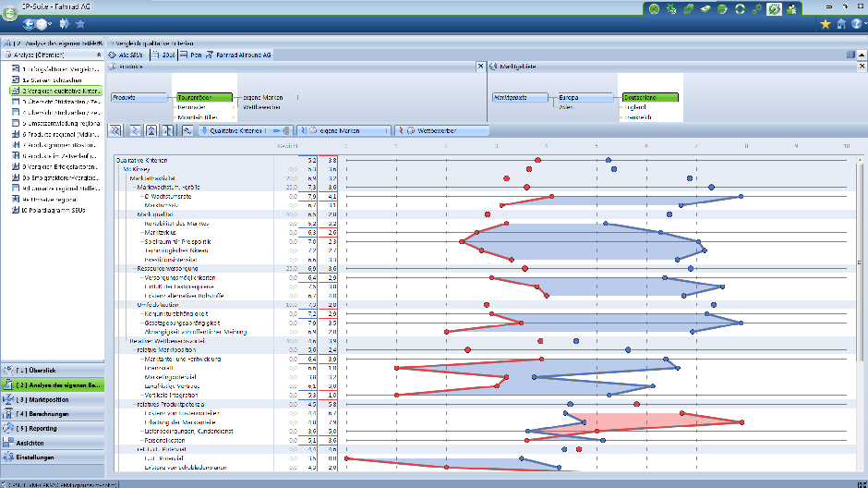Select the Plan filter item
Screen dimensions: 868x488
[x=191, y=55]
